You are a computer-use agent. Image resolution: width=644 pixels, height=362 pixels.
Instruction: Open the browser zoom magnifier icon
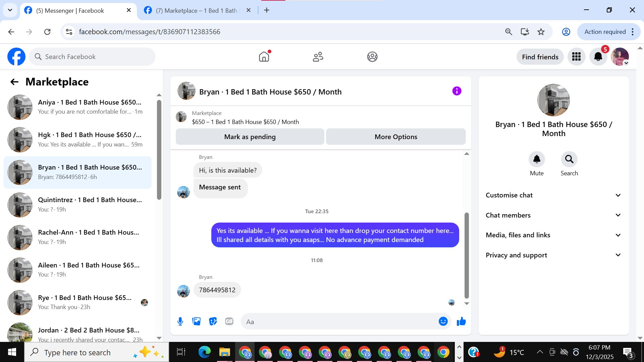coord(508,32)
